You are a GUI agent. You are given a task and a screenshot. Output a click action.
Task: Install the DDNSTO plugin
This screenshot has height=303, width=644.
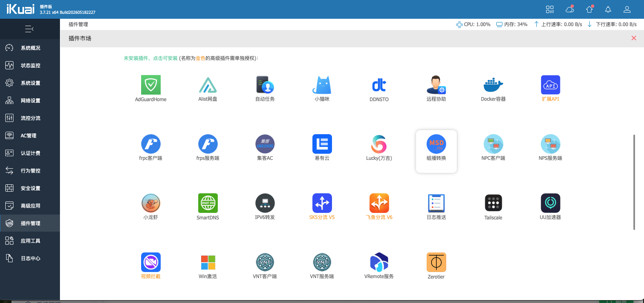[379, 85]
